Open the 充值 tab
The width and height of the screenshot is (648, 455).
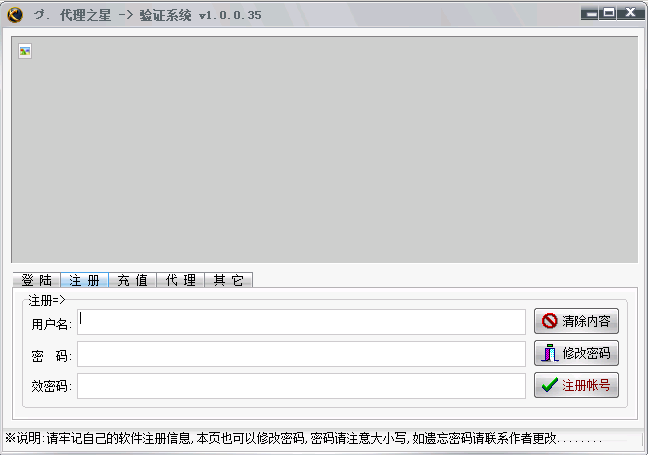[132, 280]
